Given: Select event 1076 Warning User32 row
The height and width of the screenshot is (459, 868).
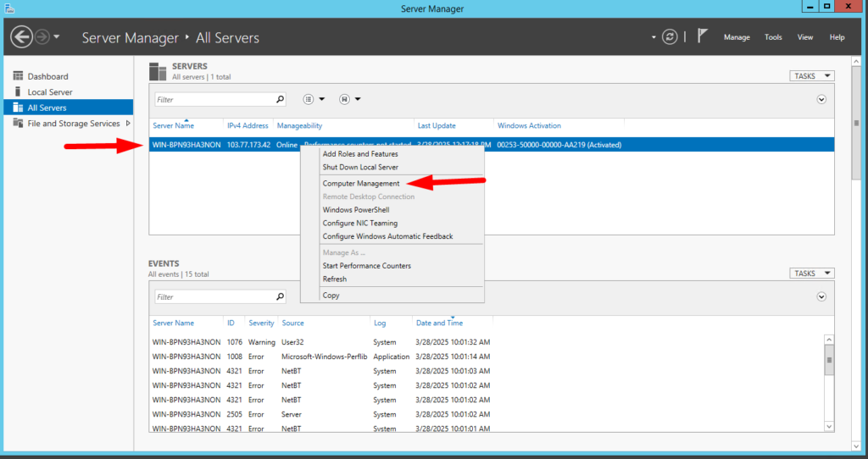Looking at the screenshot, I should click(x=487, y=342).
